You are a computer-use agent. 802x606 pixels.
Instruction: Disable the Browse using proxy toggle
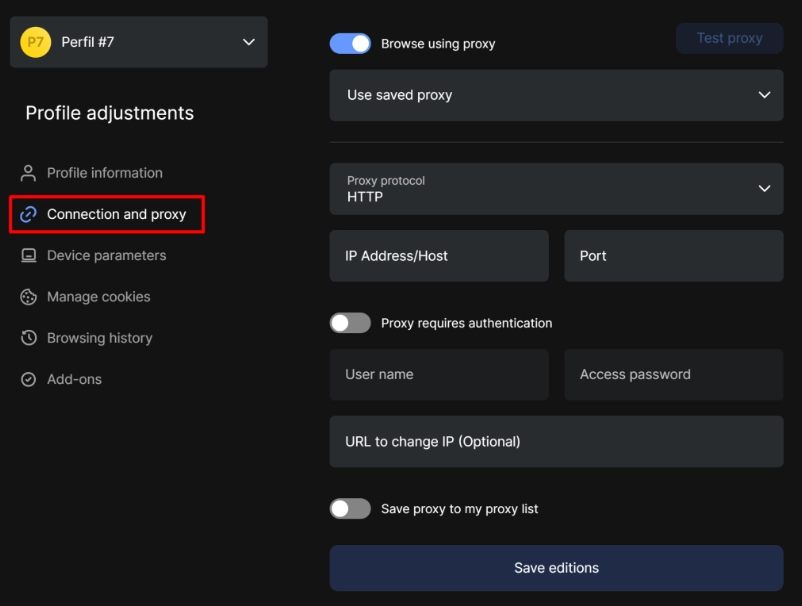(x=352, y=43)
